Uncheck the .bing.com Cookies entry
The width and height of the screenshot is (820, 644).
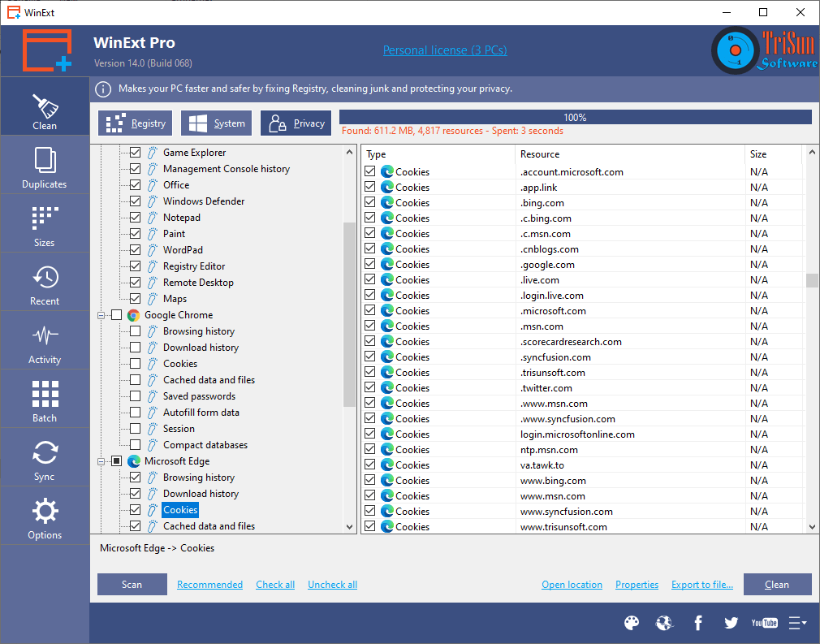pos(370,202)
